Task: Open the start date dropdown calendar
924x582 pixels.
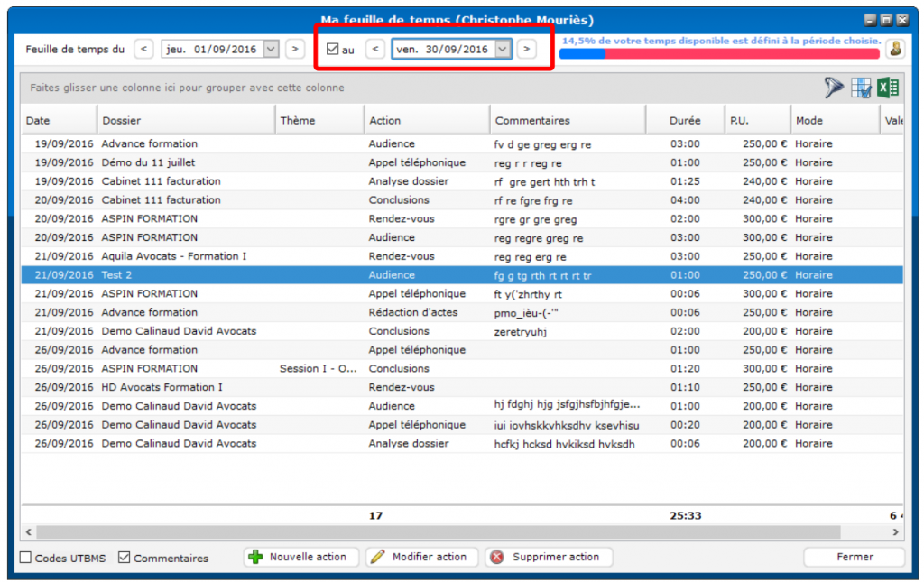Action: tap(271, 50)
